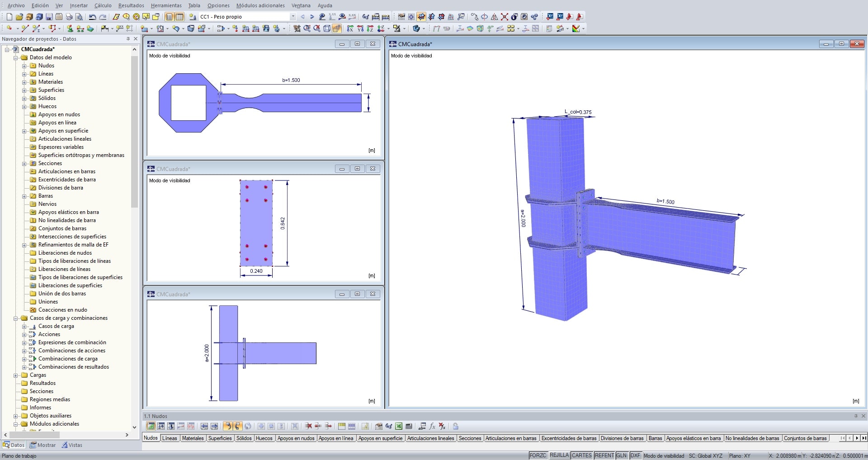Click the wireframe display model icon

(327, 28)
